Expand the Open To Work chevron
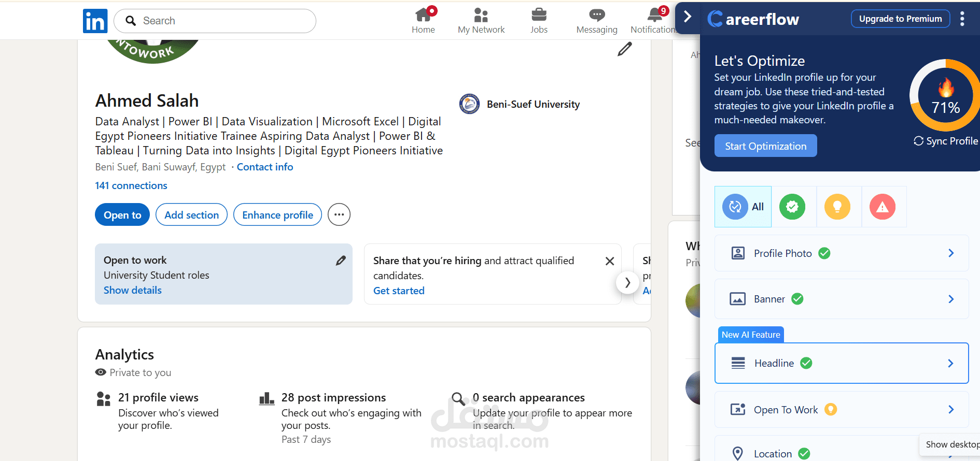Screen dimensions: 980x461 pos(951,409)
